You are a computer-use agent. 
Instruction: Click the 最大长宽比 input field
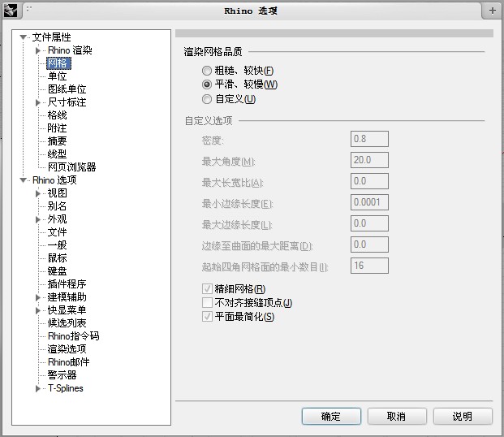point(369,181)
